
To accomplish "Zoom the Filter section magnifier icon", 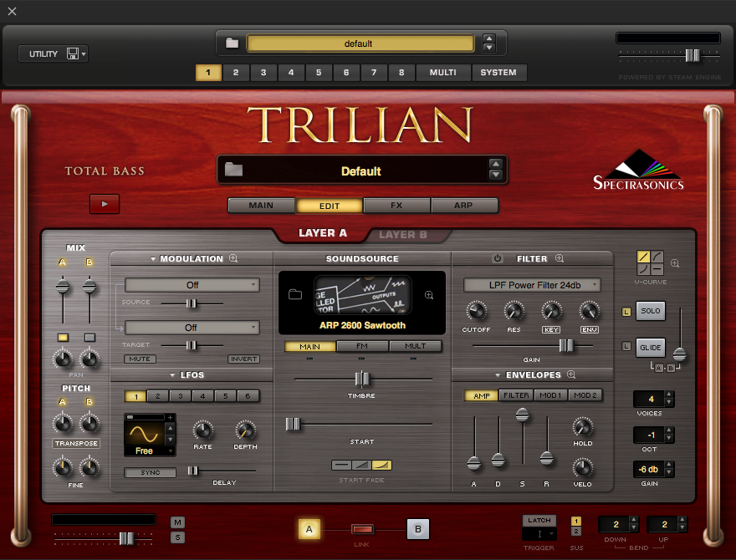I will [x=559, y=258].
